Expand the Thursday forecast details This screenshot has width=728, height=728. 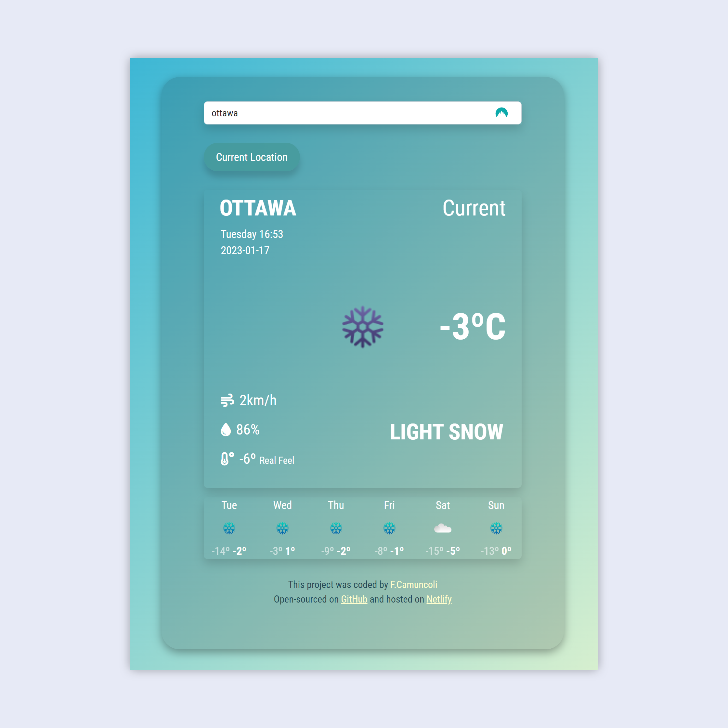(335, 529)
